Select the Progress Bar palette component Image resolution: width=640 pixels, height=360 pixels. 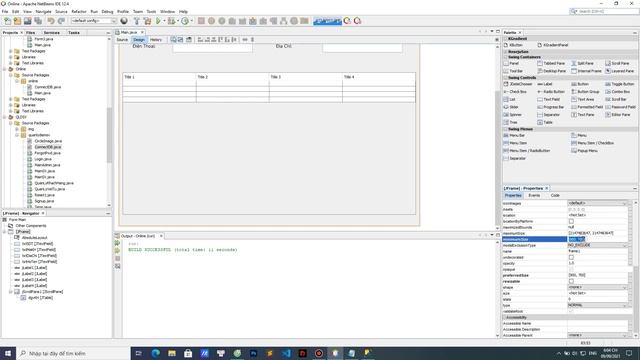[x=551, y=107]
